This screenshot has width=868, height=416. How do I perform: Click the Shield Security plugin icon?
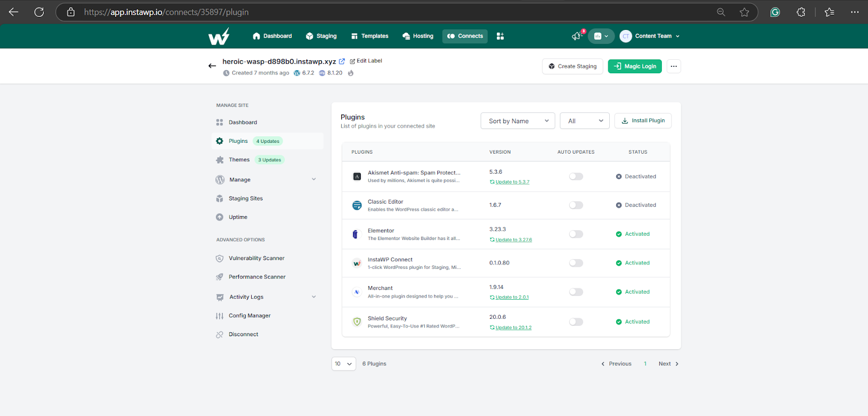[357, 322]
